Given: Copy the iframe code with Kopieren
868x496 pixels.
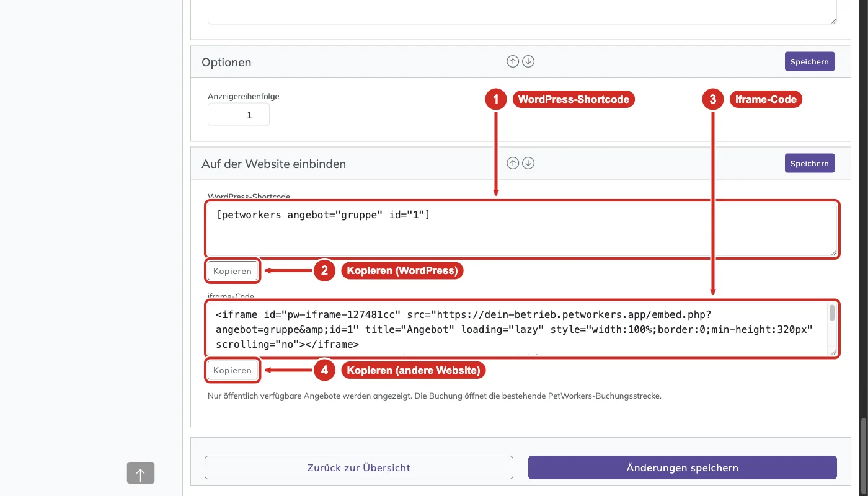Looking at the screenshot, I should (x=232, y=370).
